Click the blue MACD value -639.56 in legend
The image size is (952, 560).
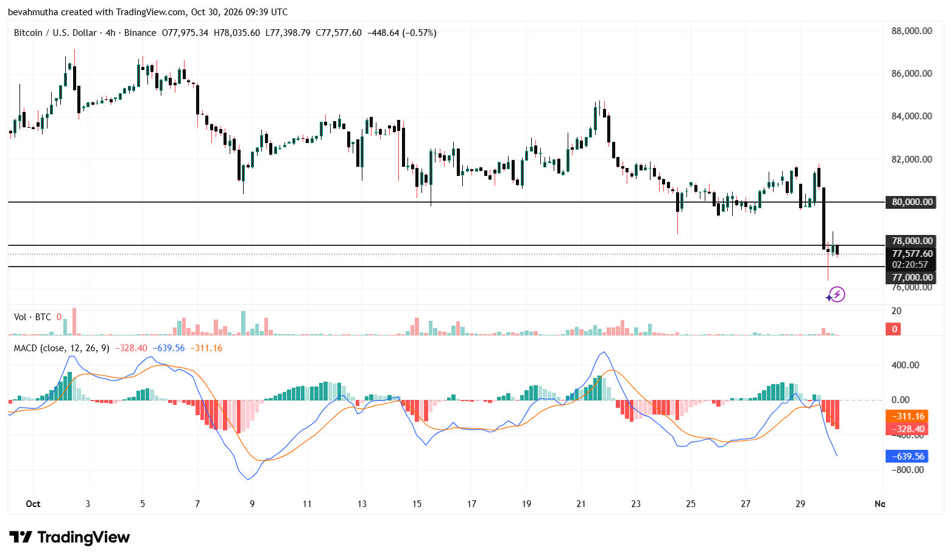[x=168, y=348]
